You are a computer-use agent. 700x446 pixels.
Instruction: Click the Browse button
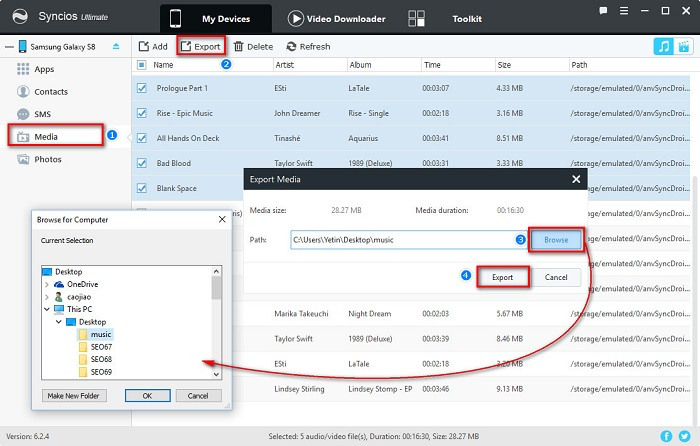pos(556,240)
